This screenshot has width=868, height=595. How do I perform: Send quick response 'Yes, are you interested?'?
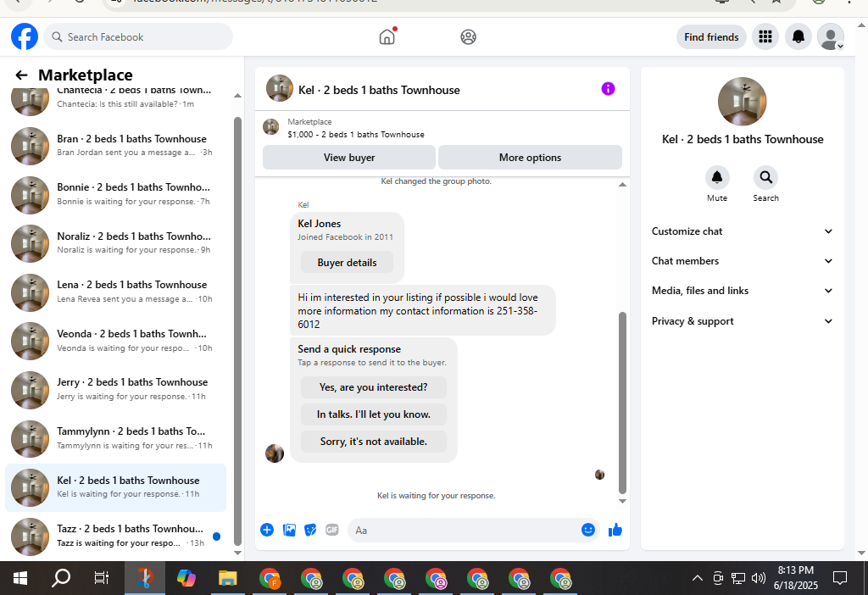(374, 386)
